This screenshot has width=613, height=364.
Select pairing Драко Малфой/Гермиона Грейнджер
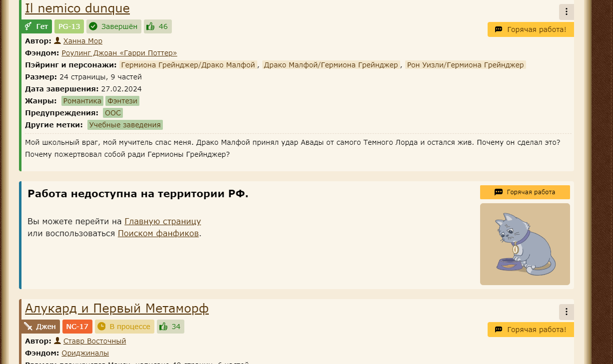pos(331,65)
